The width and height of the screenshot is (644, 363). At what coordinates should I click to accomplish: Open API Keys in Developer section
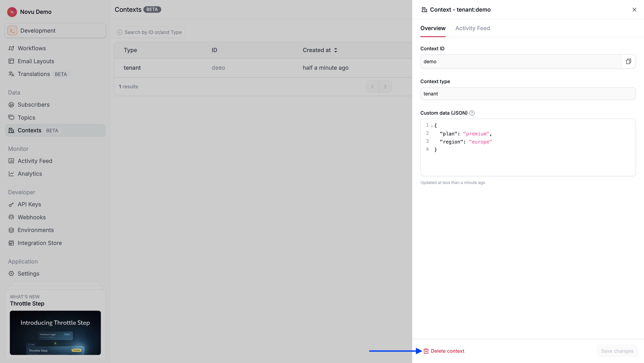(x=29, y=204)
